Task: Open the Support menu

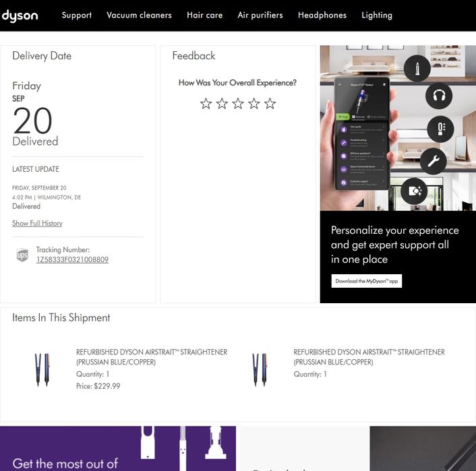Action: [x=76, y=15]
